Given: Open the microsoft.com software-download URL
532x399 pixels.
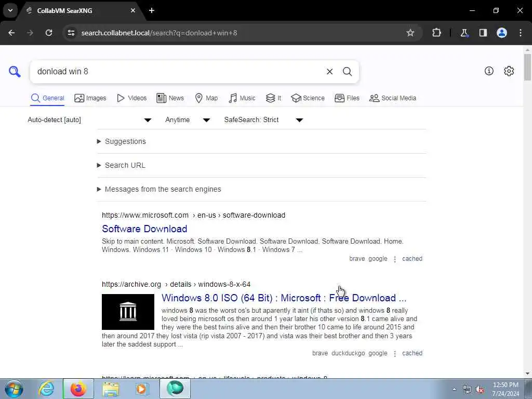Looking at the screenshot, I should click(x=193, y=215).
